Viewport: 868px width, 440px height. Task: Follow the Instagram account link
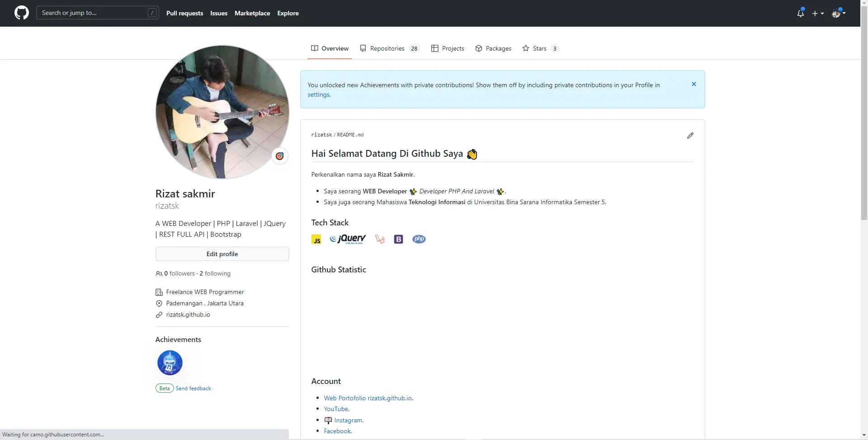348,421
